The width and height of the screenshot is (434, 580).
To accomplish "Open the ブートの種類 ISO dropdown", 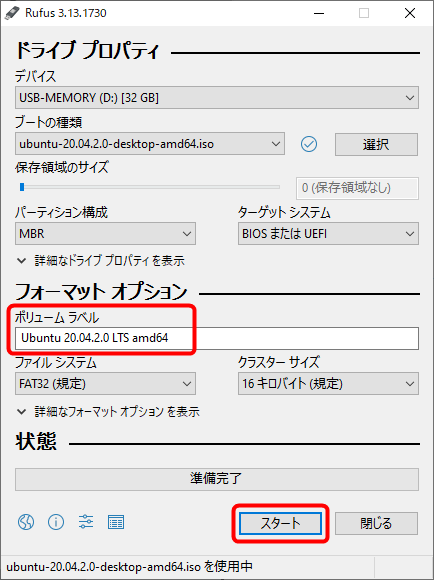I will click(x=150, y=144).
